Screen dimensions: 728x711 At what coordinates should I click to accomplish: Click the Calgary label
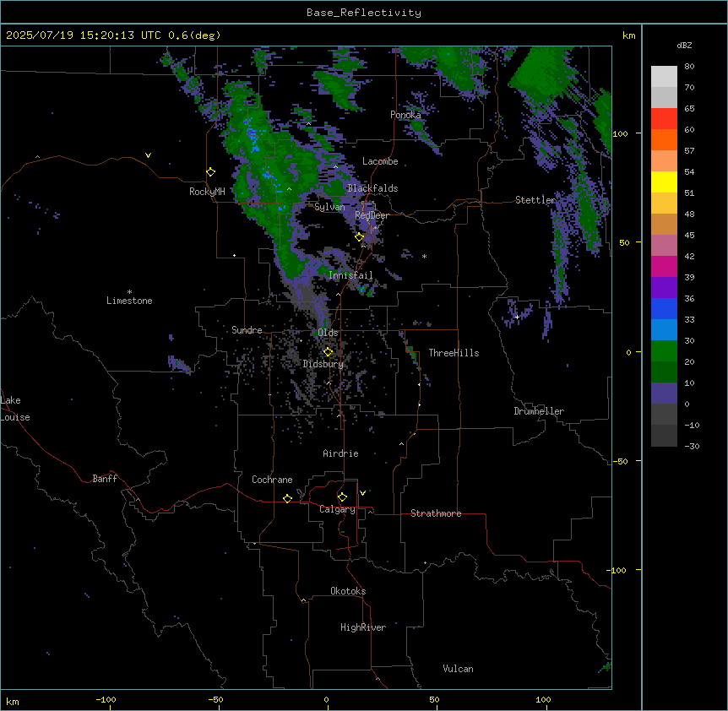pyautogui.click(x=337, y=509)
